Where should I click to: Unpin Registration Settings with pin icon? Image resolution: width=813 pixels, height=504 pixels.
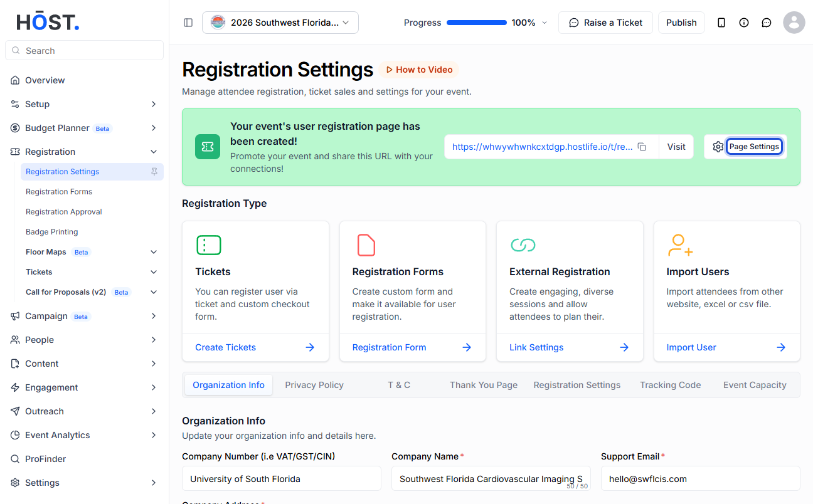tap(154, 172)
